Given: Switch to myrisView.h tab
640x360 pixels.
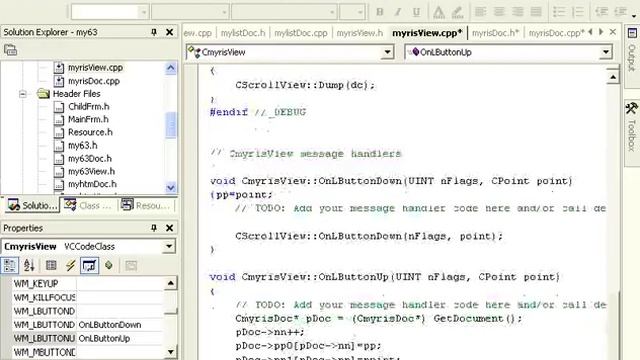Looking at the screenshot, I should 360,33.
